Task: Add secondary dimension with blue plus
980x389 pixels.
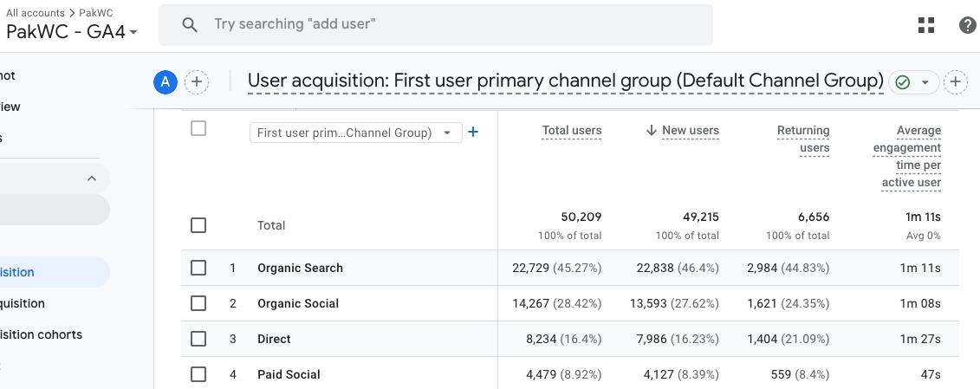Action: pyautogui.click(x=473, y=132)
